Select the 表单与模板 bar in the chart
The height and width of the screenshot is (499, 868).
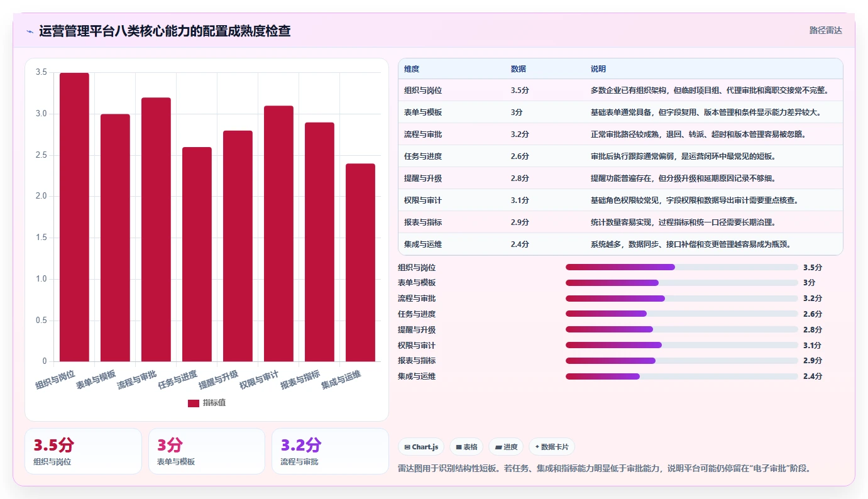click(115, 238)
